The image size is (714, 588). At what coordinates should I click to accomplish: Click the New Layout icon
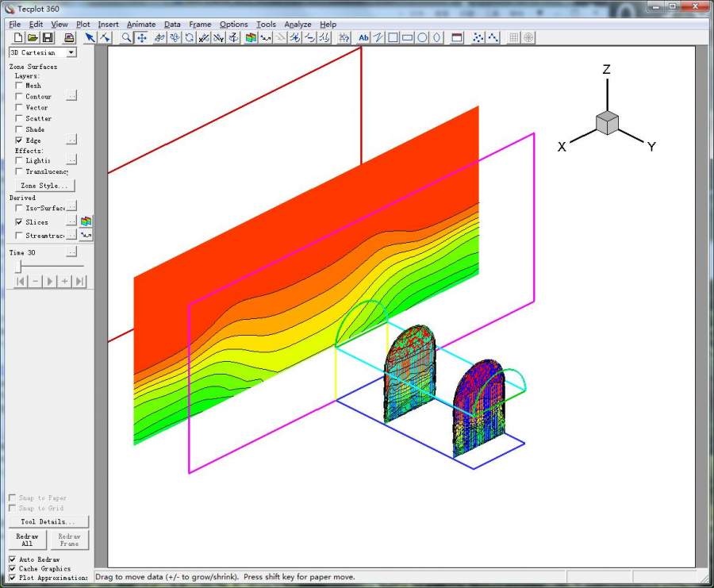point(18,37)
